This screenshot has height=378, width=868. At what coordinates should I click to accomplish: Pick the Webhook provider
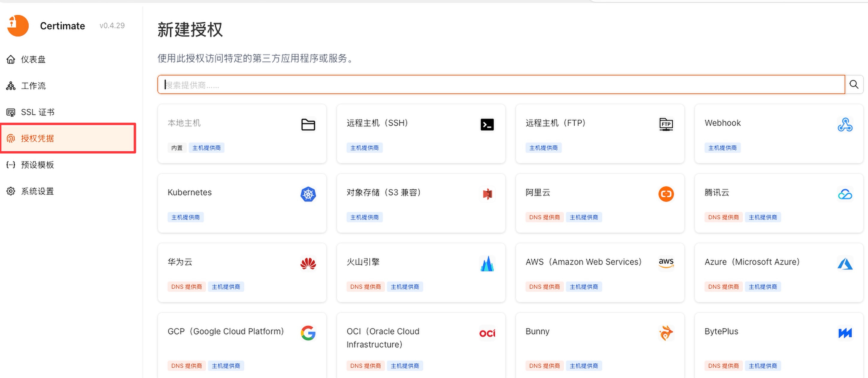click(779, 134)
